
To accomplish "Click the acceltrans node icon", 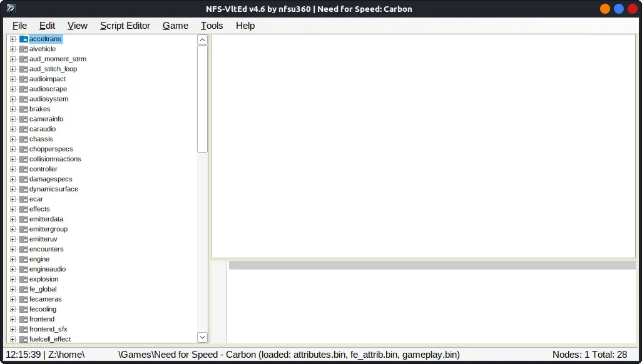I will pos(24,39).
